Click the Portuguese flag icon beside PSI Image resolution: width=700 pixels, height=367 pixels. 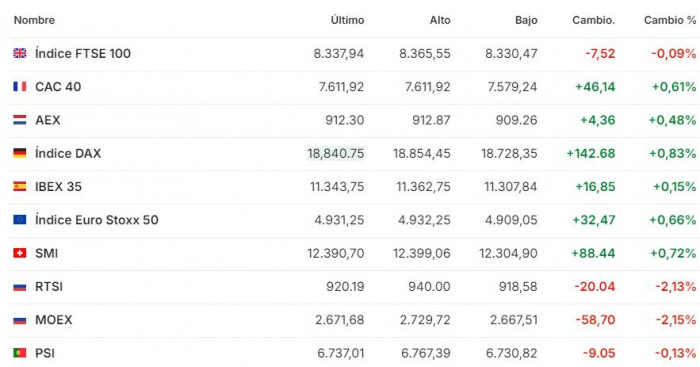[x=20, y=353]
